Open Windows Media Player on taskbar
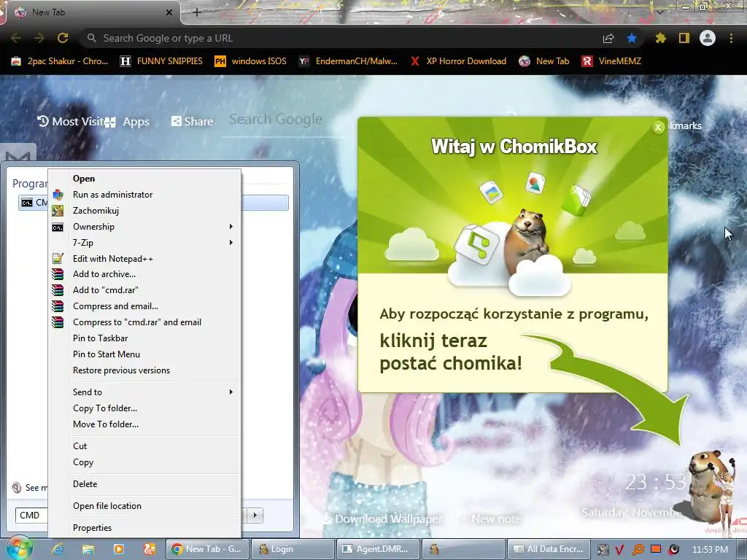 click(x=119, y=549)
